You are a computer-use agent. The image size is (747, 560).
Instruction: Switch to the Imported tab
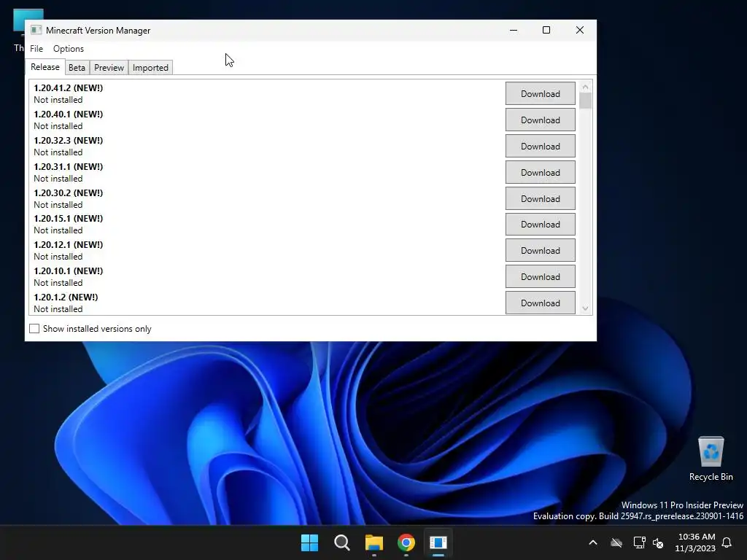click(150, 68)
